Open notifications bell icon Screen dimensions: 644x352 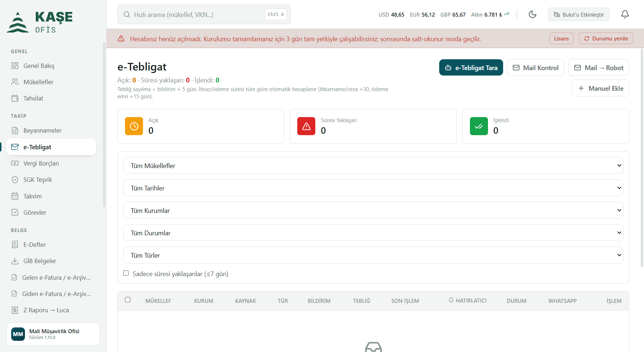point(625,14)
